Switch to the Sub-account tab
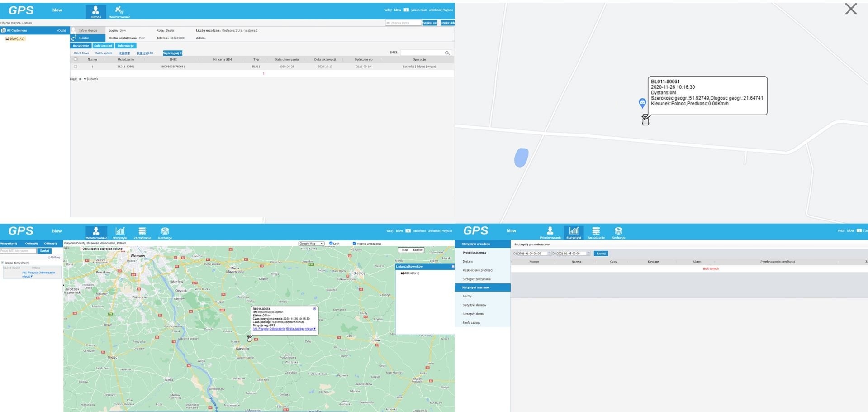This screenshot has height=412, width=868. [x=103, y=46]
